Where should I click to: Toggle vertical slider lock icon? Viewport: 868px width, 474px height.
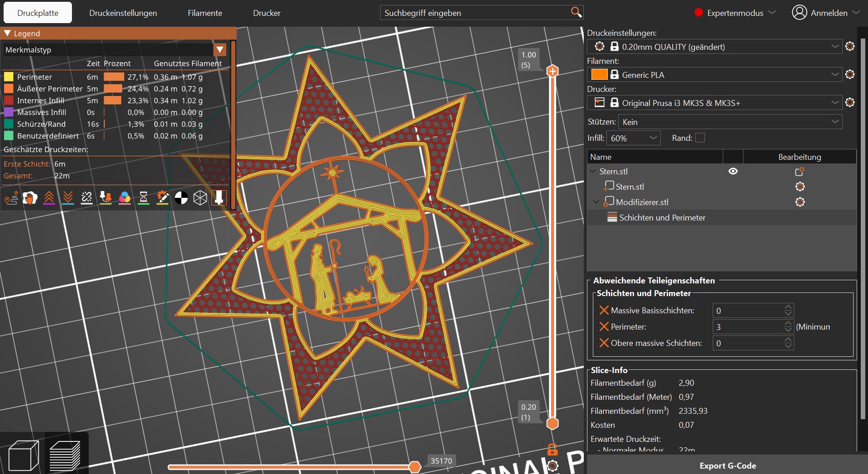coord(553,450)
